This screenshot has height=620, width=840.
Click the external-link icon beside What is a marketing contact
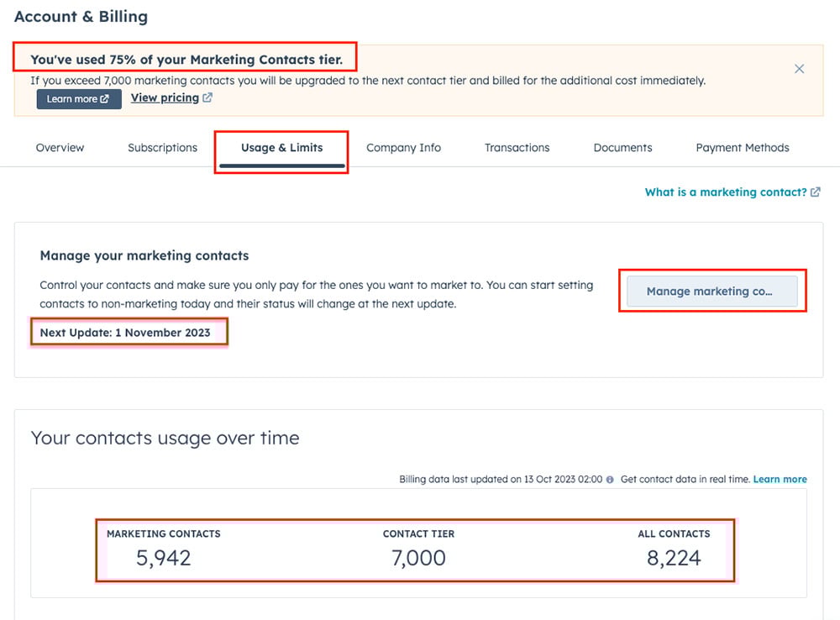[x=814, y=192]
